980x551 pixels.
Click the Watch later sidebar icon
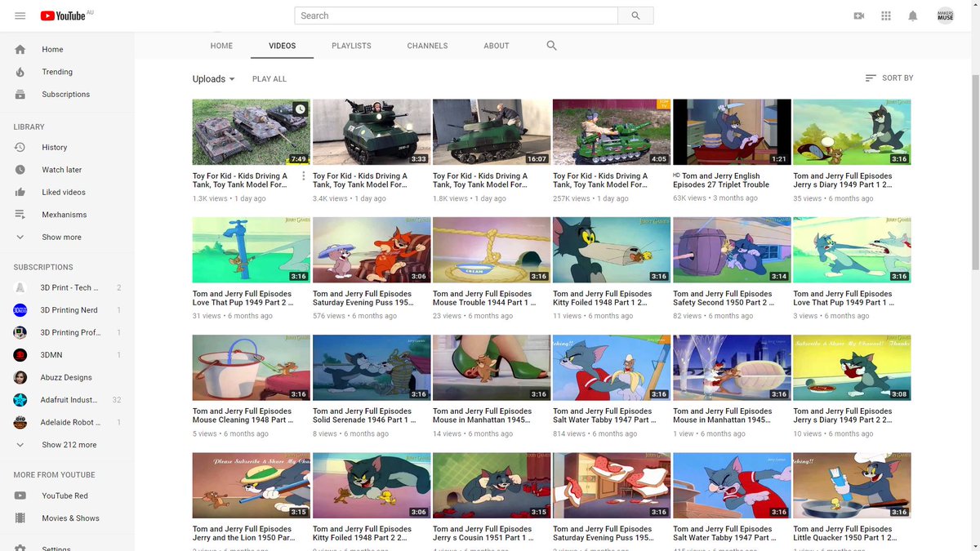click(20, 170)
